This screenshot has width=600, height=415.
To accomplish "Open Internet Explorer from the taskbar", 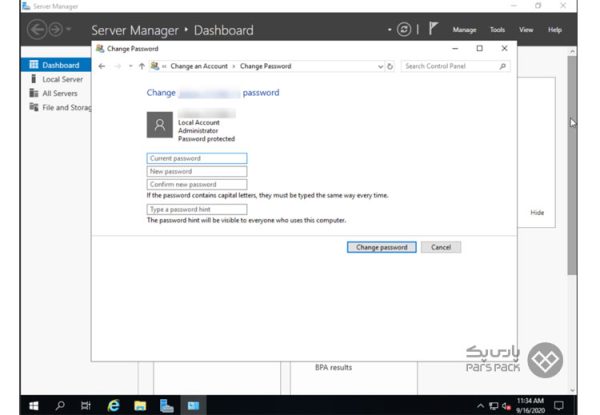I will pos(113,405).
